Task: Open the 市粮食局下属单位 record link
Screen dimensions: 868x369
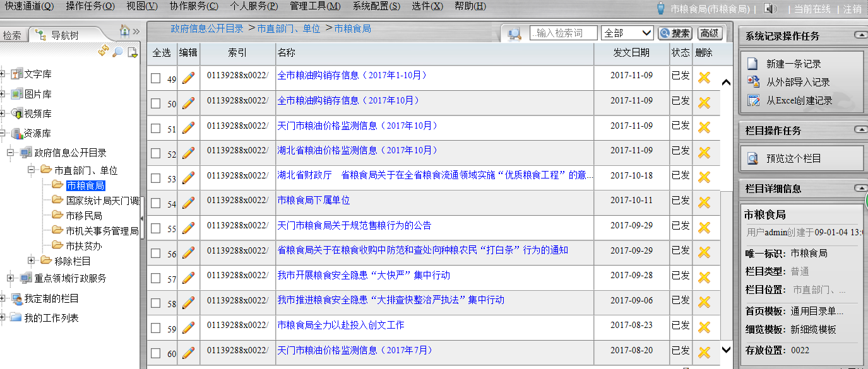Action: coord(314,201)
